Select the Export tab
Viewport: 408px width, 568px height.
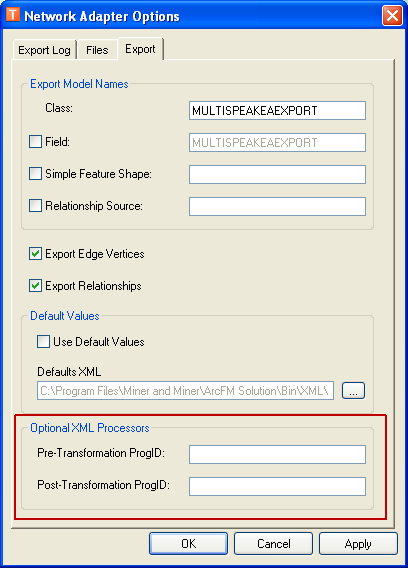point(140,49)
